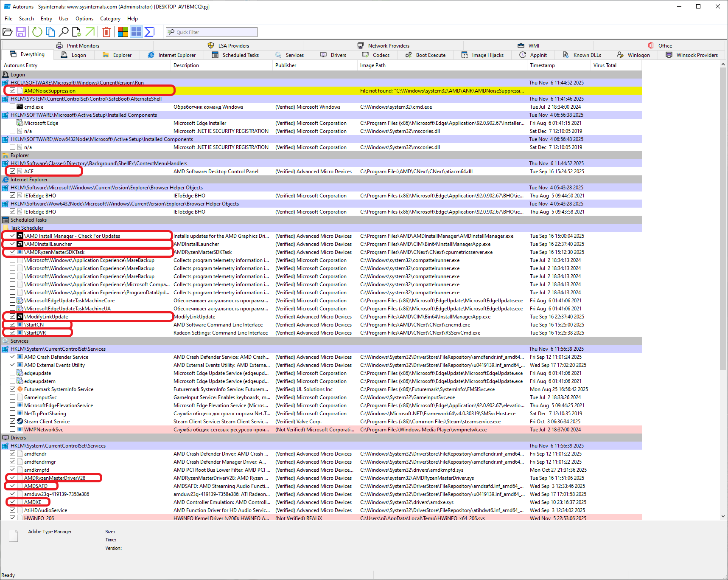Click the vertical scrollbar up arrow
Screen dimensions: 728x580
click(723, 65)
